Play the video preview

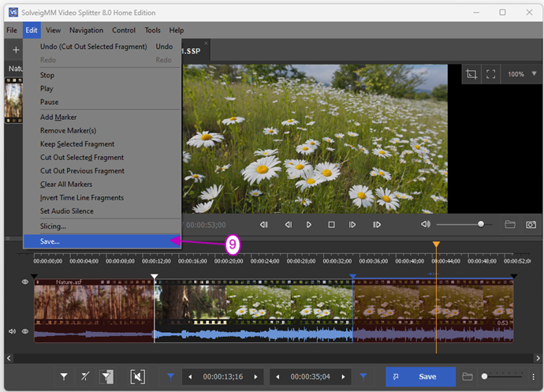[x=309, y=225]
